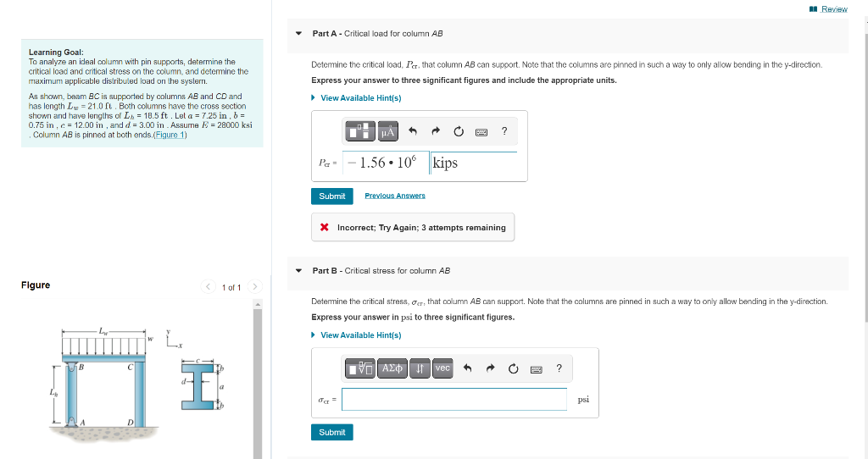This screenshot has height=459, width=868.
Task: Submit the Part B answer
Action: [332, 433]
